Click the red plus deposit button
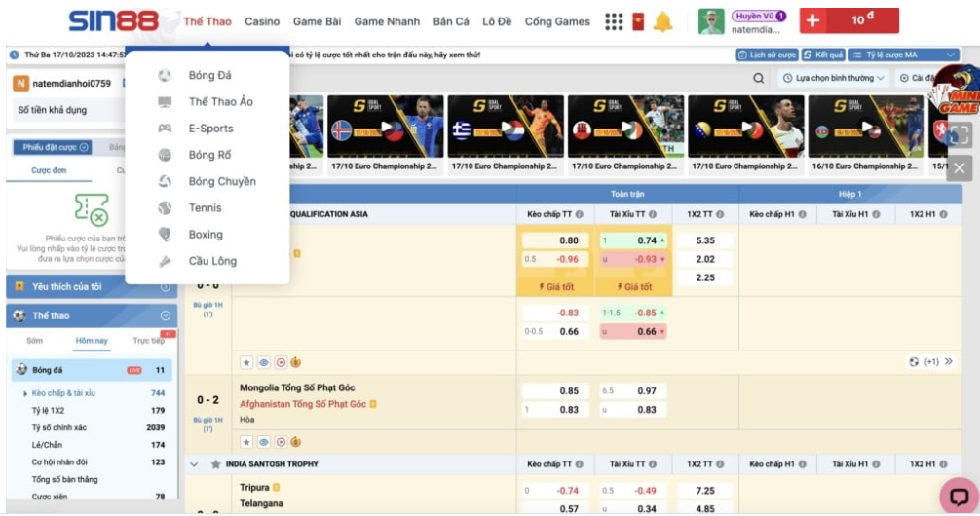 point(813,20)
